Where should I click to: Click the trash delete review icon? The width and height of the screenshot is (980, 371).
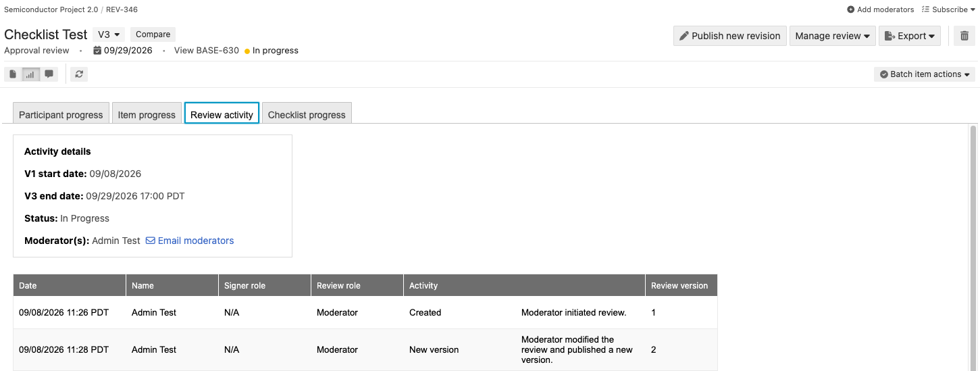pos(964,36)
